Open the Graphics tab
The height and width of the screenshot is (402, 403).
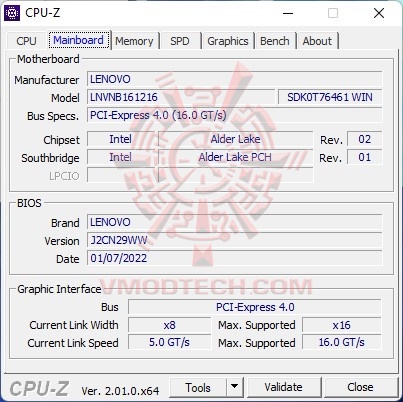point(228,41)
